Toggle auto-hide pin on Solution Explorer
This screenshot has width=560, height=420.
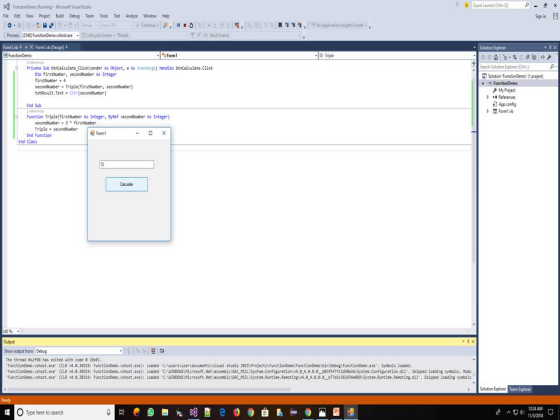click(x=550, y=48)
